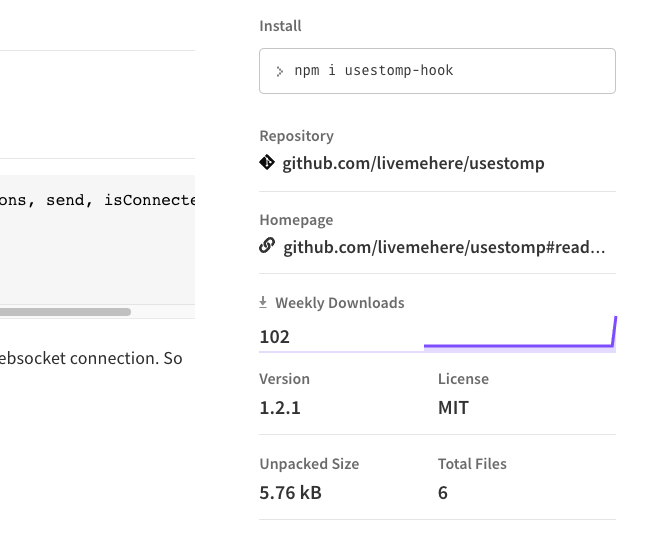651x533 pixels.
Task: Click the horizontal scrollbar under code block
Action: point(65,312)
